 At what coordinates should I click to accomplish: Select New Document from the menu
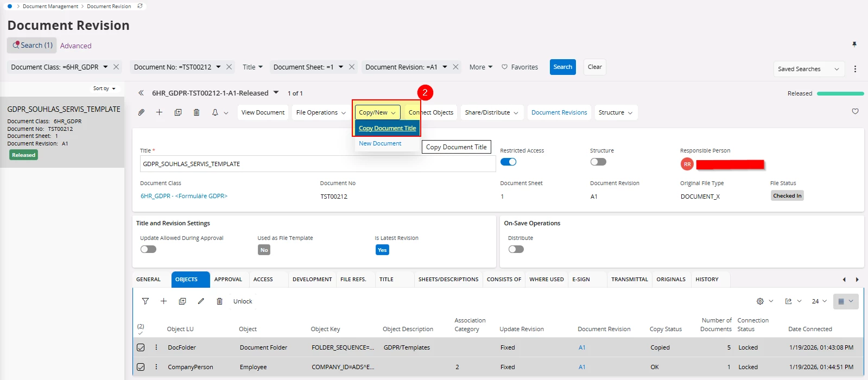(x=380, y=143)
